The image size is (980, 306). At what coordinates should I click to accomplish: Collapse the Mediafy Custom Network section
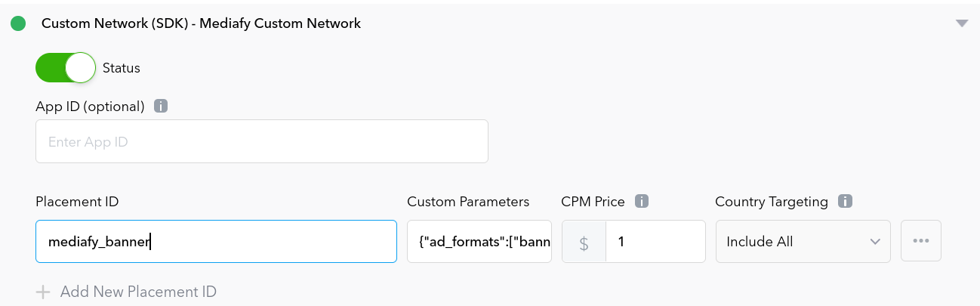(x=961, y=23)
